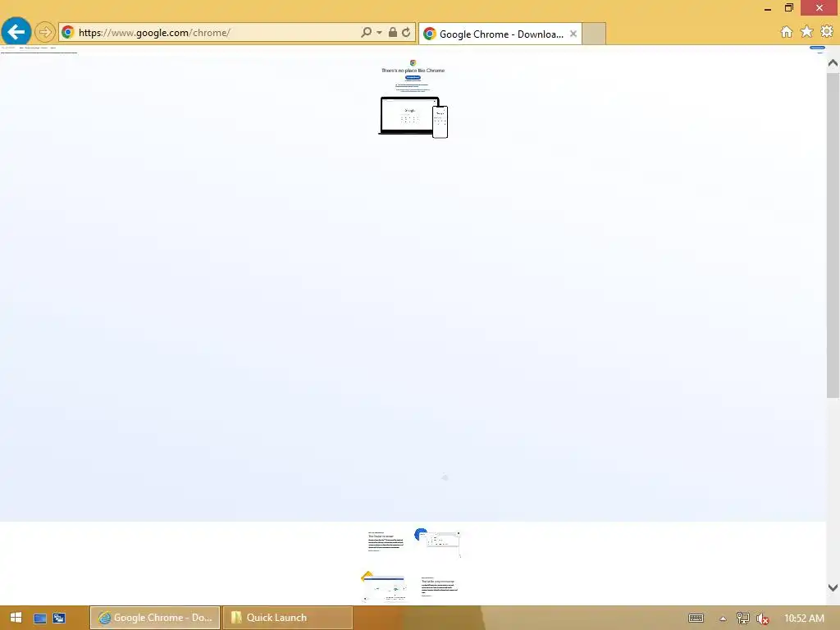Open the address bar autocomplete dropdown arrow
840x630 pixels.
point(379,32)
